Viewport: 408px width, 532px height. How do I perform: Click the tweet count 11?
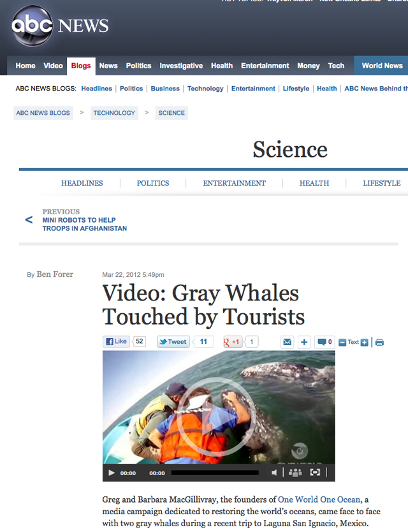(x=203, y=342)
